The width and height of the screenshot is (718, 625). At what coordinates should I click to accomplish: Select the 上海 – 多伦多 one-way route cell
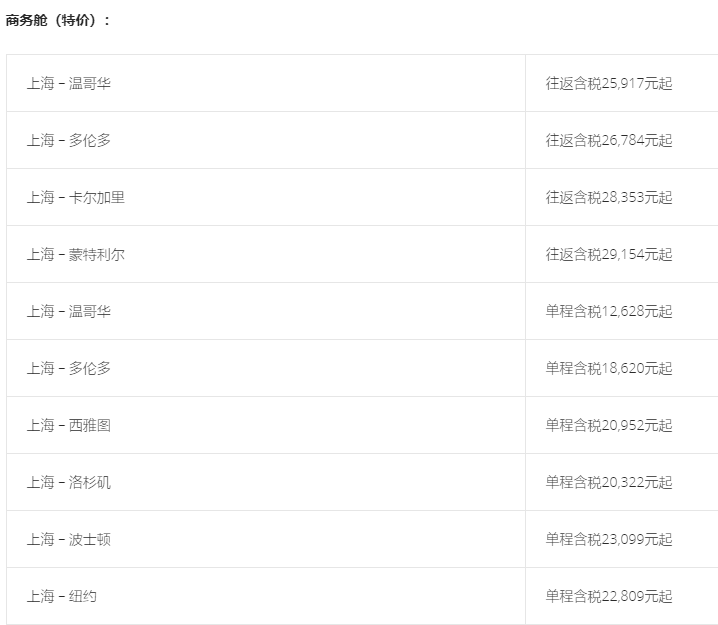(x=69, y=369)
